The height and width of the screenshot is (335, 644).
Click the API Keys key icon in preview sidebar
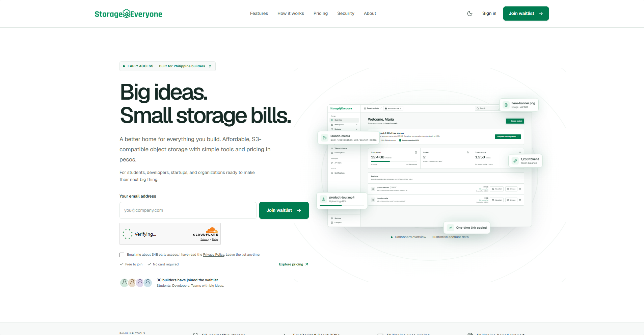coord(332,163)
